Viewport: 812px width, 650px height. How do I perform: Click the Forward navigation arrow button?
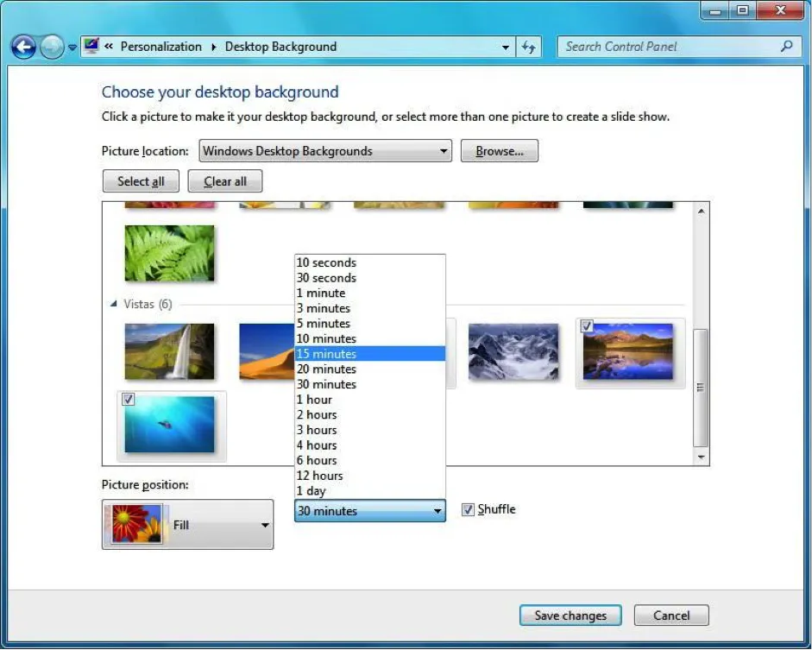pos(52,47)
